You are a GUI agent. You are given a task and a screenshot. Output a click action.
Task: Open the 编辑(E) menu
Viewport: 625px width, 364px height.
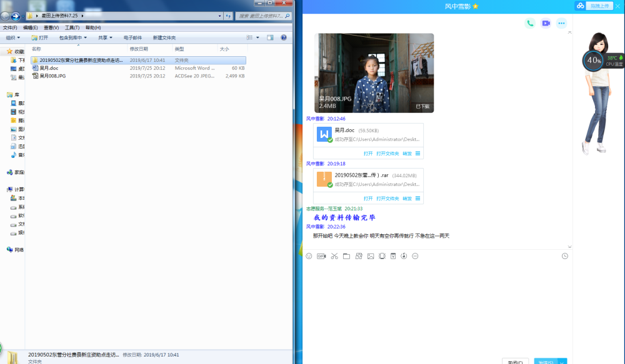tap(30, 27)
